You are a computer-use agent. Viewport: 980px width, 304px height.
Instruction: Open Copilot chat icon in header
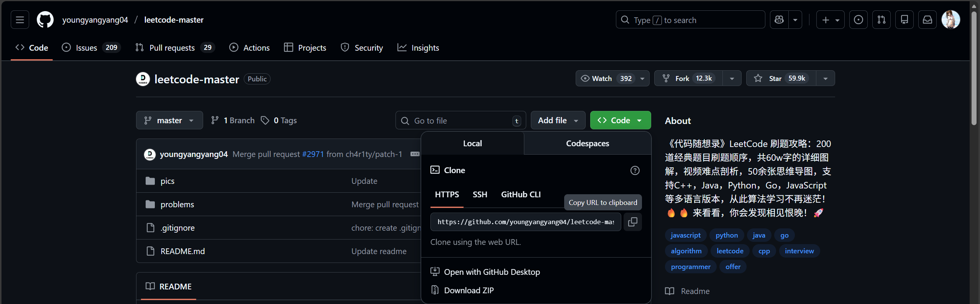click(x=779, y=20)
